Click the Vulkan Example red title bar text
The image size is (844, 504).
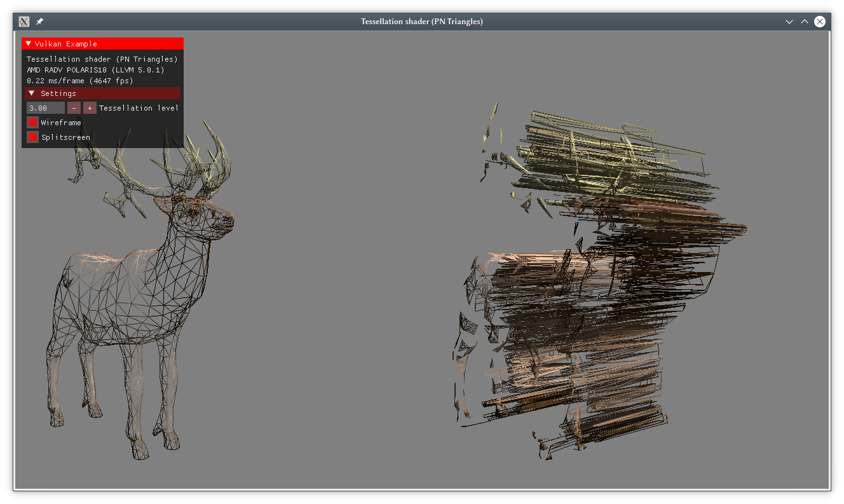pyautogui.click(x=66, y=44)
